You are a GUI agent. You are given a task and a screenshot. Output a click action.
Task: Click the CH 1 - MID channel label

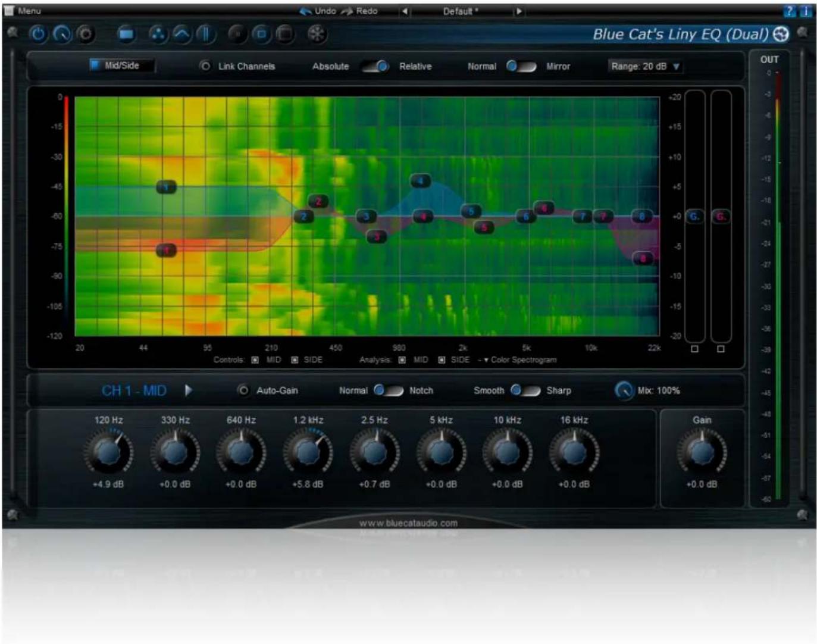click(134, 390)
